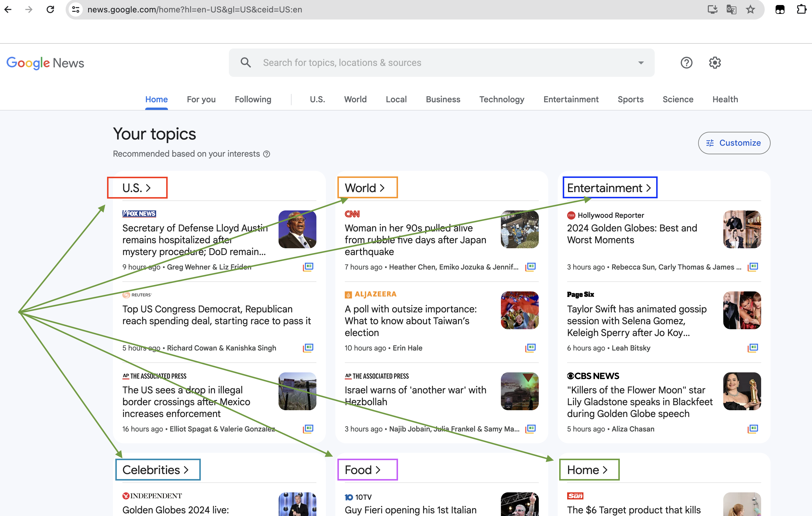
Task: Click the browser forward arrow
Action: pos(29,9)
